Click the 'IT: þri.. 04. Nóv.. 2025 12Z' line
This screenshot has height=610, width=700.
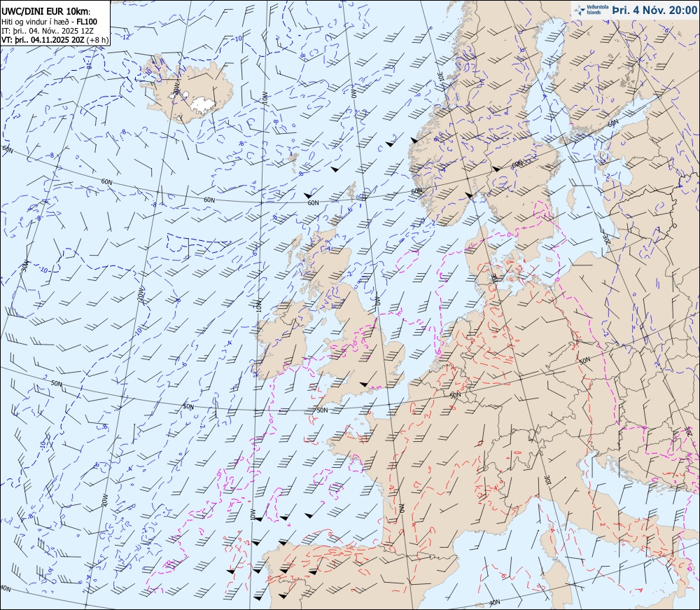point(48,30)
